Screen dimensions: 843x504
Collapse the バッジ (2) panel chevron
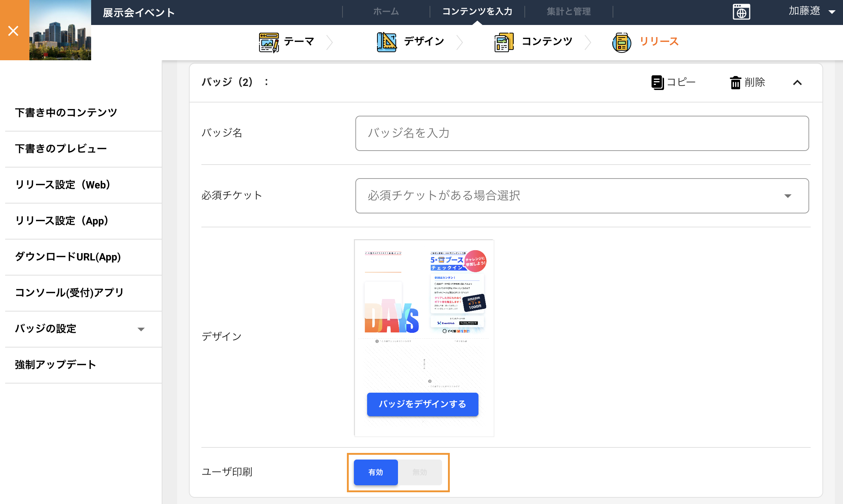coord(797,83)
